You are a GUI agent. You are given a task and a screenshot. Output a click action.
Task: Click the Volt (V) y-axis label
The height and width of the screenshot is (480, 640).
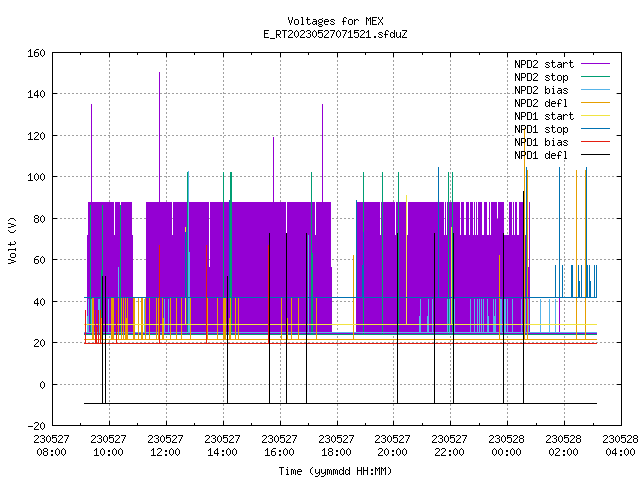click(12, 240)
